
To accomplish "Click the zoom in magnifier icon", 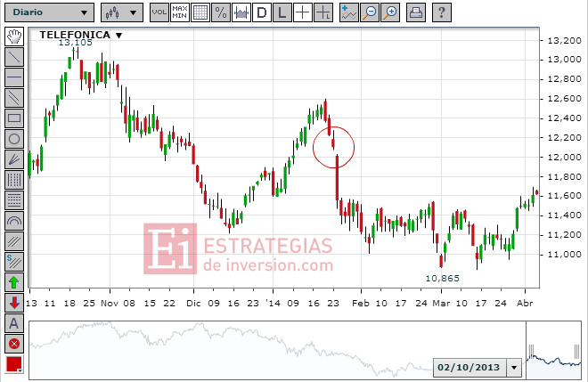I will 390,12.
